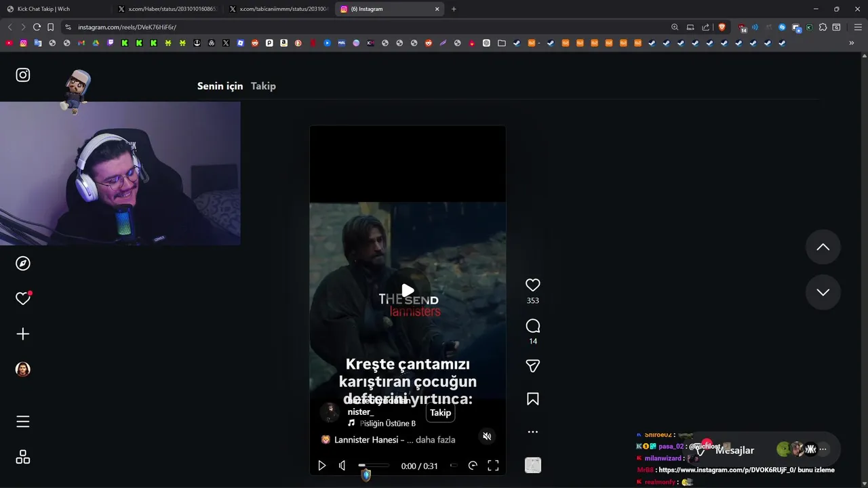Click the 0:00 / 0:31 time display
This screenshot has width=868, height=488.
419,466
